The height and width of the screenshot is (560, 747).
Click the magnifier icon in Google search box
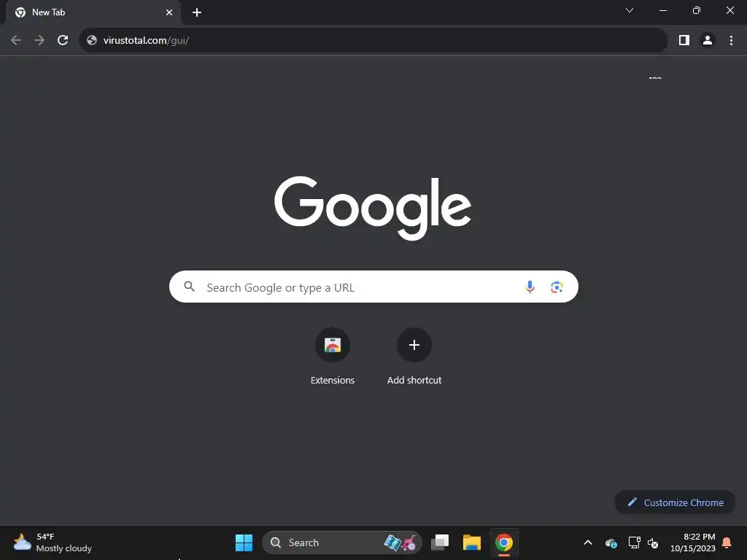point(190,287)
